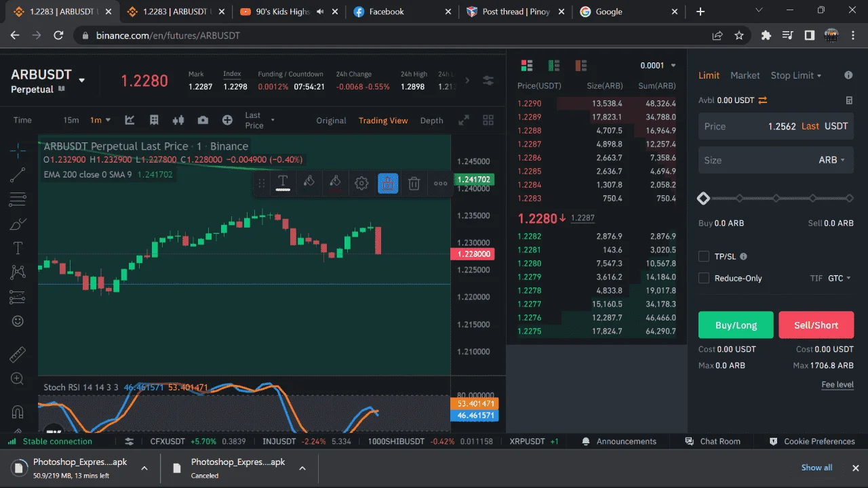Expand the chart to fullscreen
This screenshot has height=488, width=868.
(464, 120)
